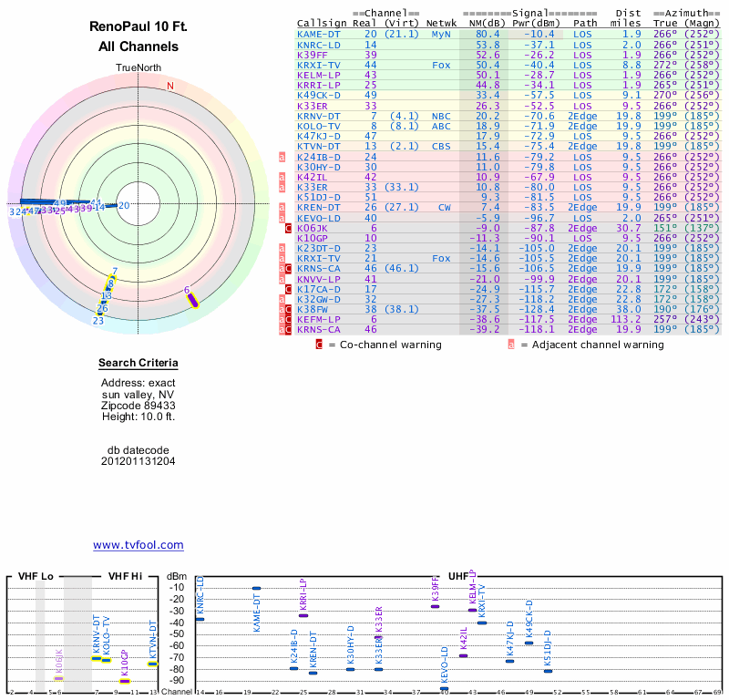
Task: Click the KOLO-TV callsign row
Action: (319, 126)
